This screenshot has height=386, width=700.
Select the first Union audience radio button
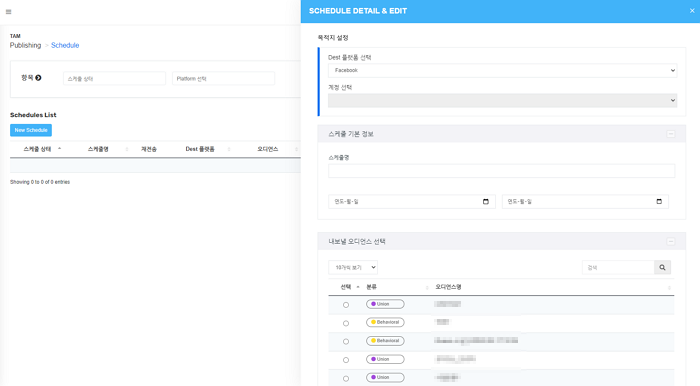pos(346,305)
